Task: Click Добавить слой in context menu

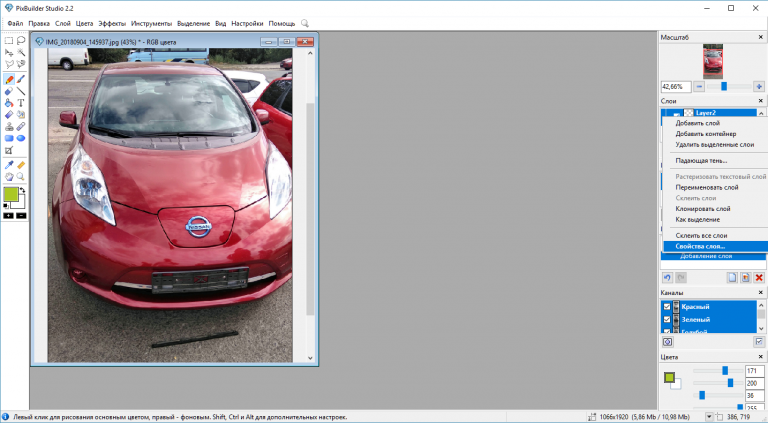Action: point(697,123)
